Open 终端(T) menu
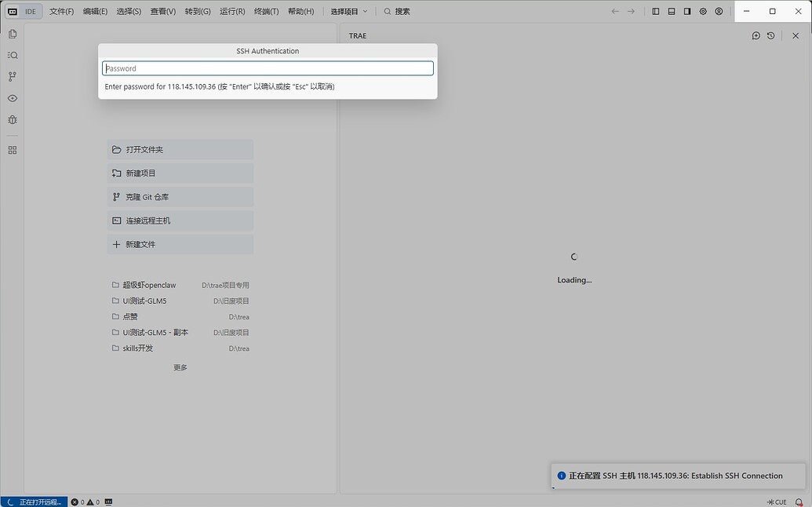 [266, 12]
